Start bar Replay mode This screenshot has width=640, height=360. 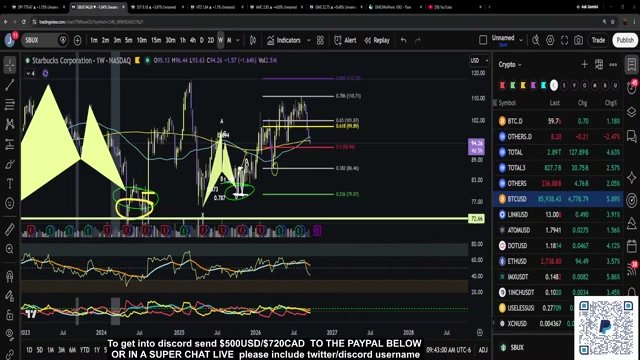pos(377,40)
